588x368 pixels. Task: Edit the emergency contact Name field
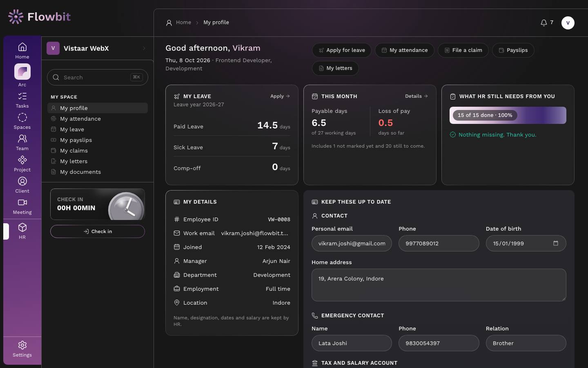(352, 343)
